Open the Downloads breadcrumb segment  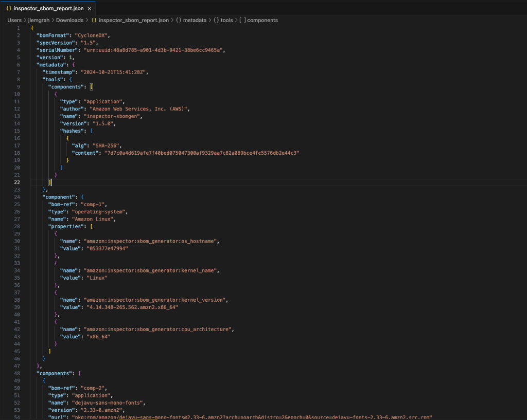(x=69, y=20)
